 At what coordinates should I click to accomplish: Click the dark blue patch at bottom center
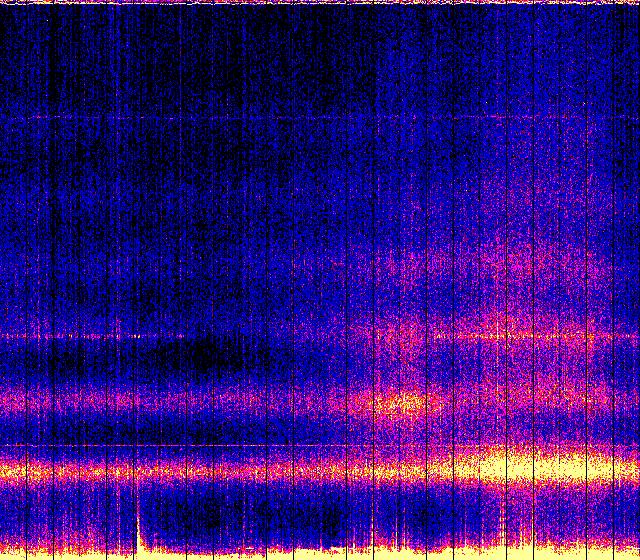coord(300,515)
